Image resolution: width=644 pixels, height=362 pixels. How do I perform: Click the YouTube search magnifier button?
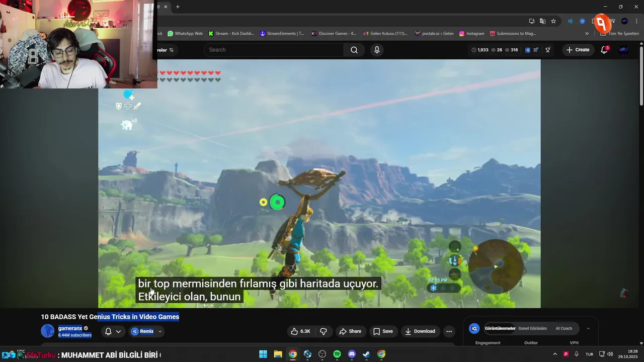pos(354,50)
